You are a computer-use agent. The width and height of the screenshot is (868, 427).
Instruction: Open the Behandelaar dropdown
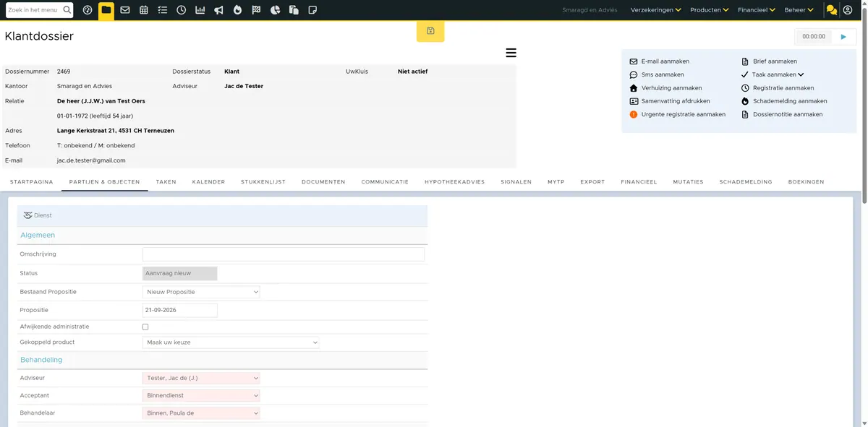click(x=201, y=413)
